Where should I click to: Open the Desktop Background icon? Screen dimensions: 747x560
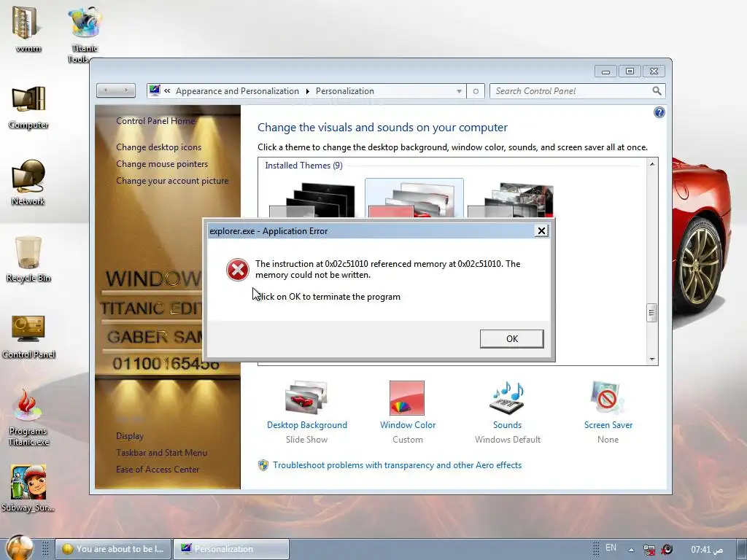pos(307,398)
